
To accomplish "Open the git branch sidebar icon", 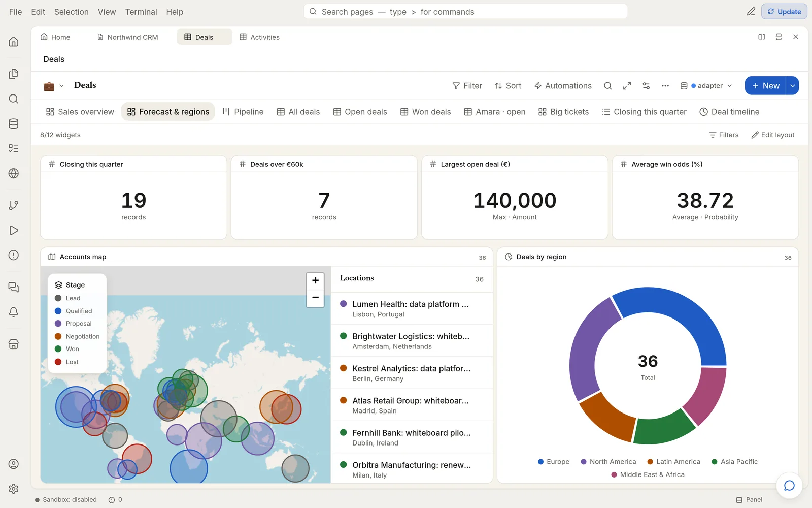I will pyautogui.click(x=14, y=205).
